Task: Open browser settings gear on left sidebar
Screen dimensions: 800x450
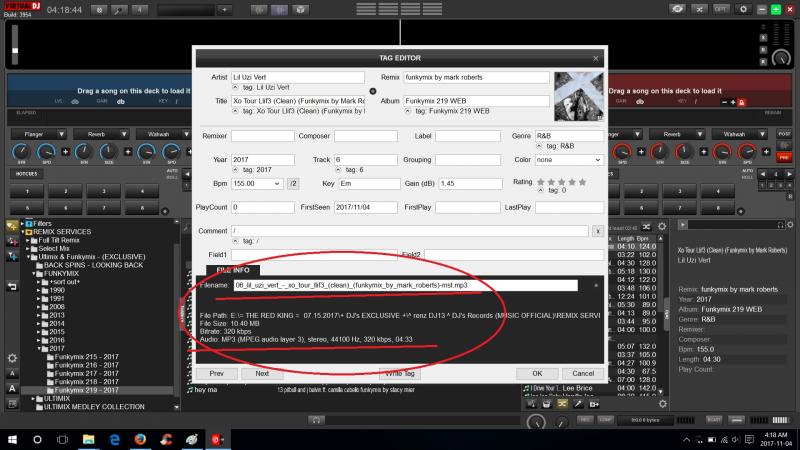Action: [x=12, y=358]
